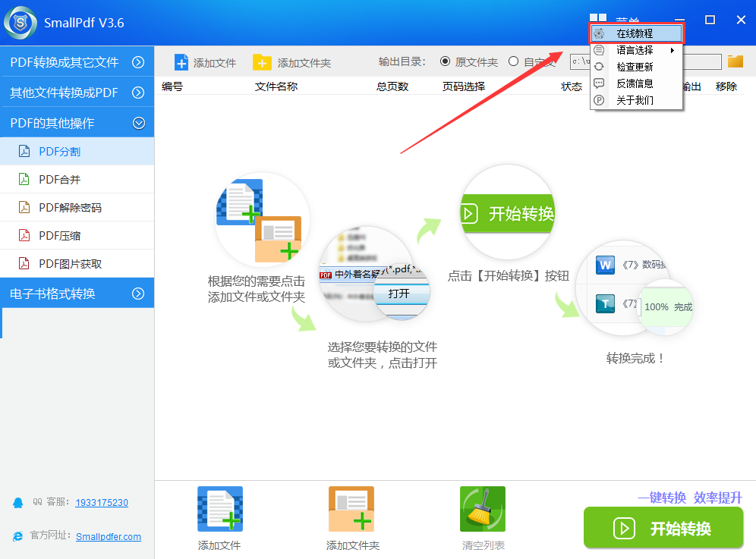Select the 原文件夹 output radio button

(x=445, y=61)
